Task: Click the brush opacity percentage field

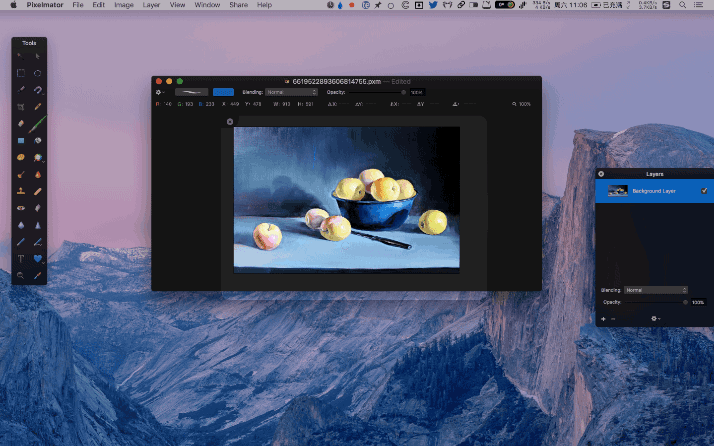Action: pos(417,92)
